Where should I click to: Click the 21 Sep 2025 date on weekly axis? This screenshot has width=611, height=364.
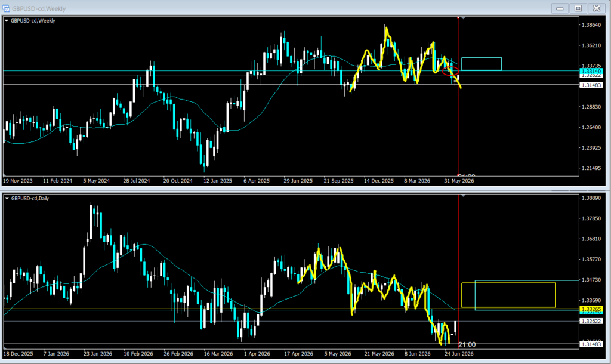tap(339, 181)
